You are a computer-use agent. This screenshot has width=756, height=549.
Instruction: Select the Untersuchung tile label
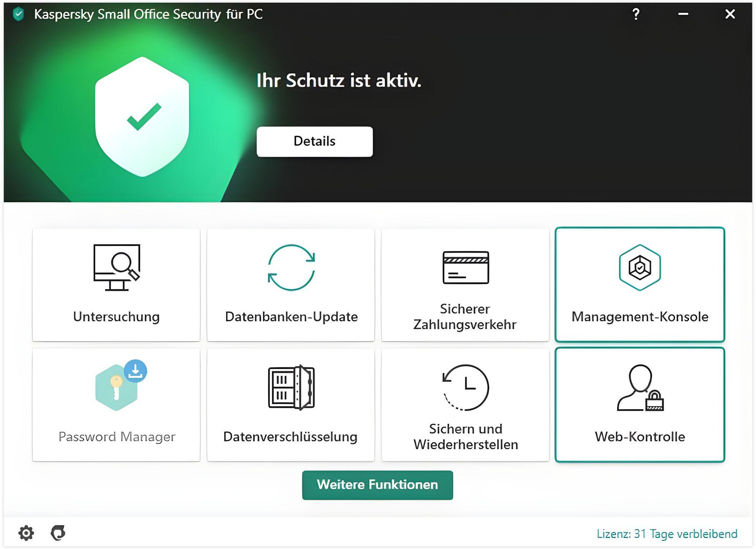click(x=116, y=317)
